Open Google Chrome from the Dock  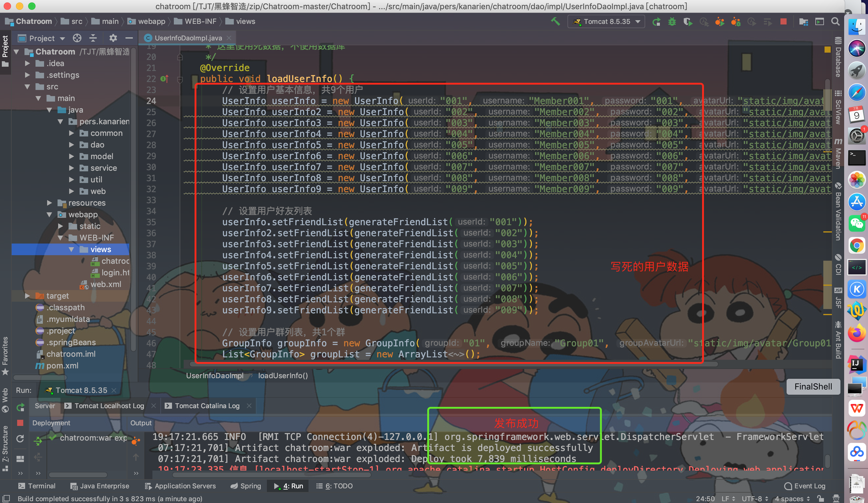click(x=857, y=246)
